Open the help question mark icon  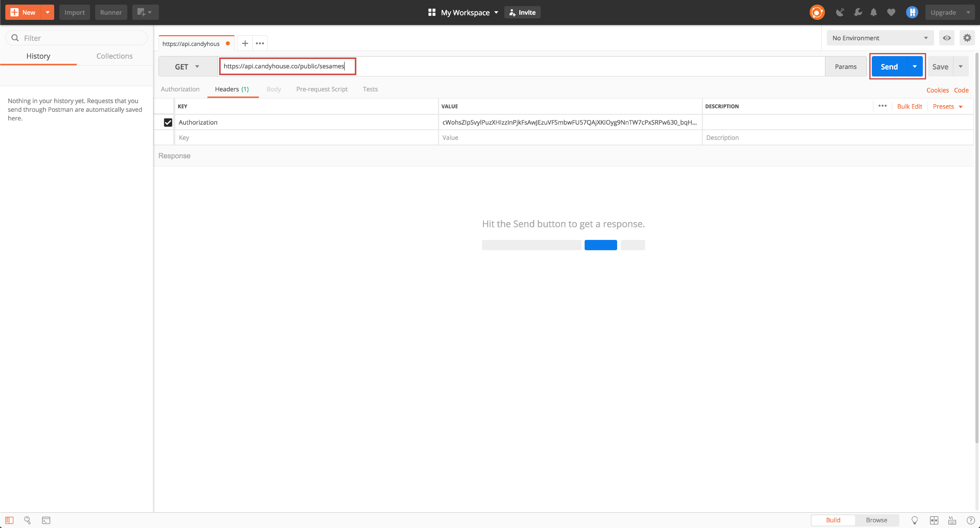click(970, 520)
